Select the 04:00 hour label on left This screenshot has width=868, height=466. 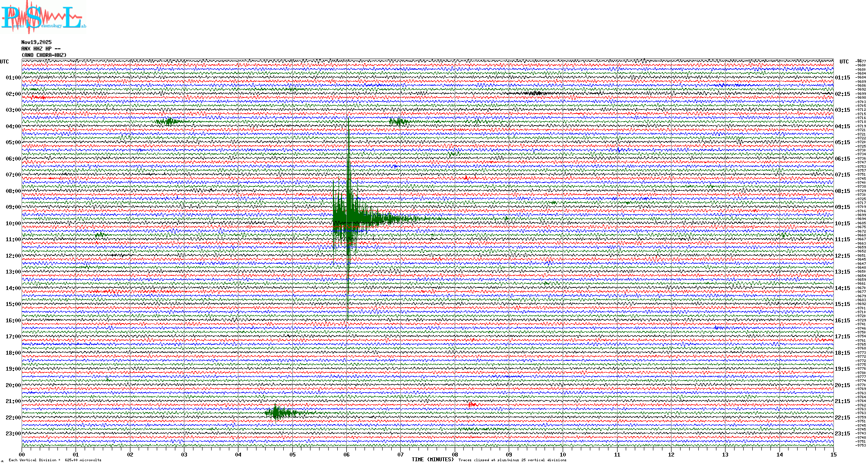[x=13, y=126]
